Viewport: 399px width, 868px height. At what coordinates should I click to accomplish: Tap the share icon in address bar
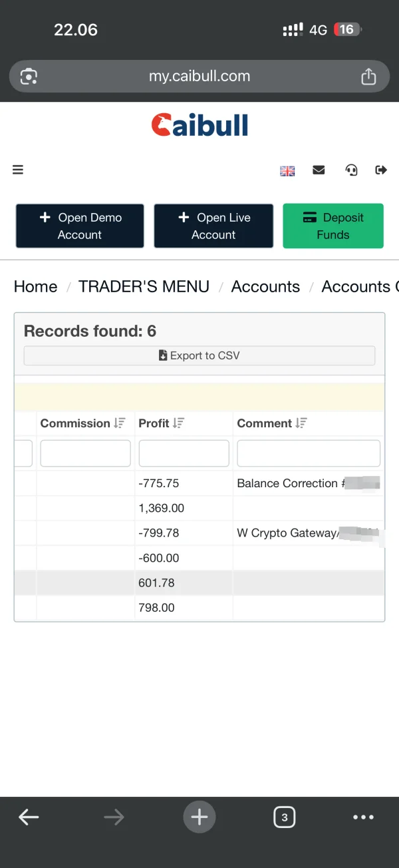point(368,77)
